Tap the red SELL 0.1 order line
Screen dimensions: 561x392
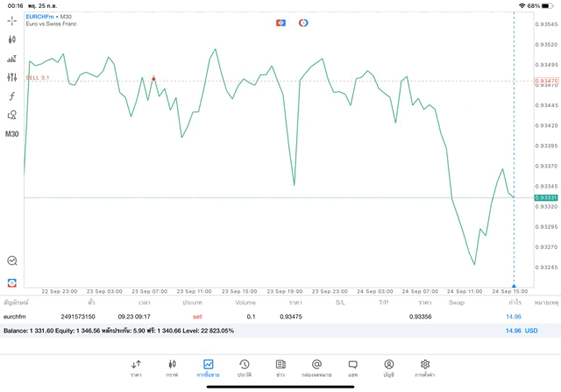(x=38, y=78)
